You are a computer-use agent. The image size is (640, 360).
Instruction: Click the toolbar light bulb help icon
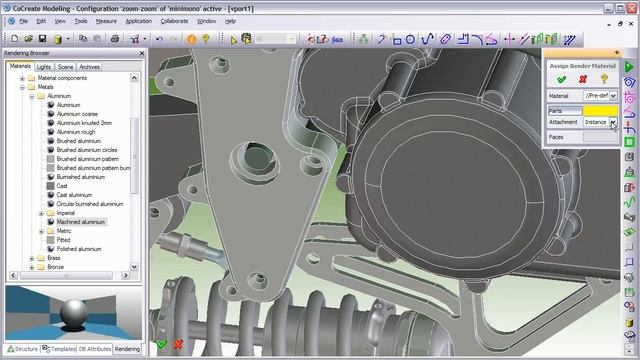pyautogui.click(x=206, y=39)
